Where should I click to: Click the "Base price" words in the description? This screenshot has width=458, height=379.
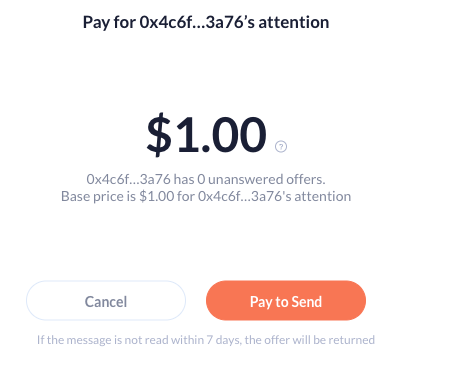coord(92,196)
